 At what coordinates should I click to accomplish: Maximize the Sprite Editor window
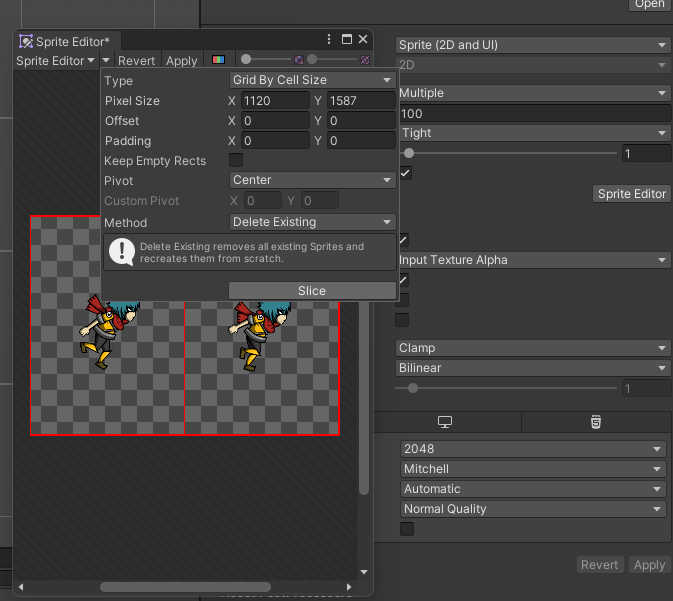346,40
